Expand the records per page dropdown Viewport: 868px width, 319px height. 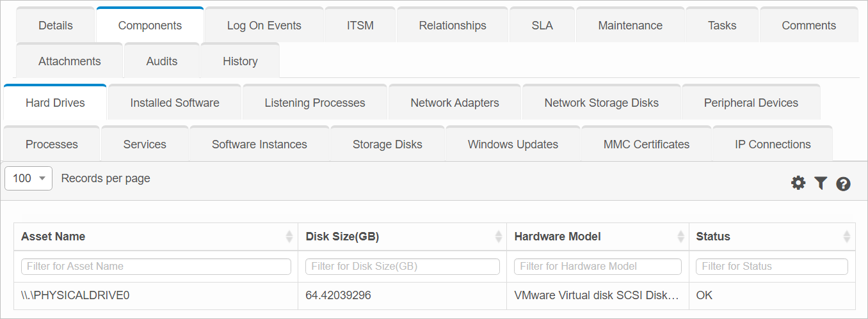pos(28,178)
